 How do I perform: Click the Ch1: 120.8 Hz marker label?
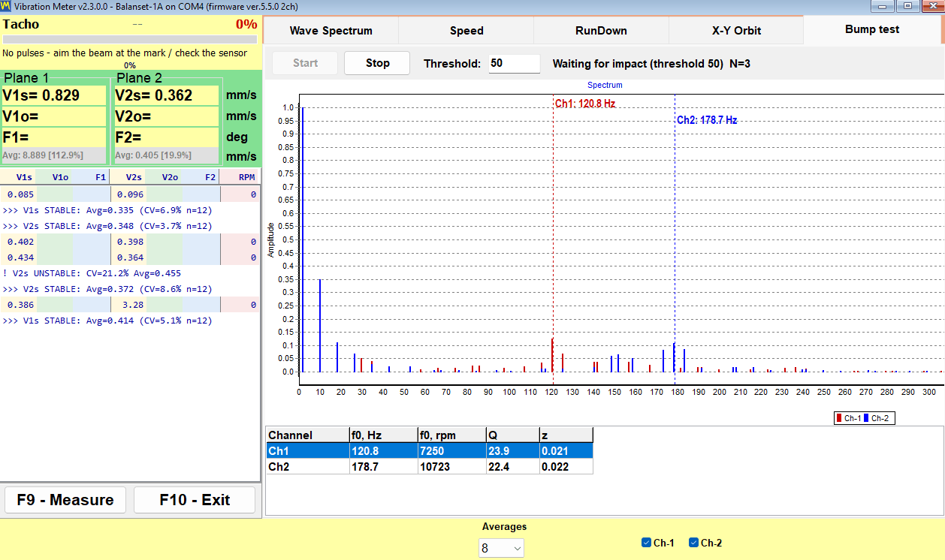pos(585,104)
